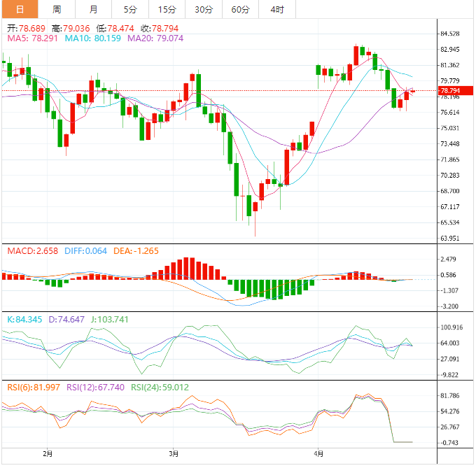
Task: Click the 81.786 RSI axis label
Action: tap(450, 395)
